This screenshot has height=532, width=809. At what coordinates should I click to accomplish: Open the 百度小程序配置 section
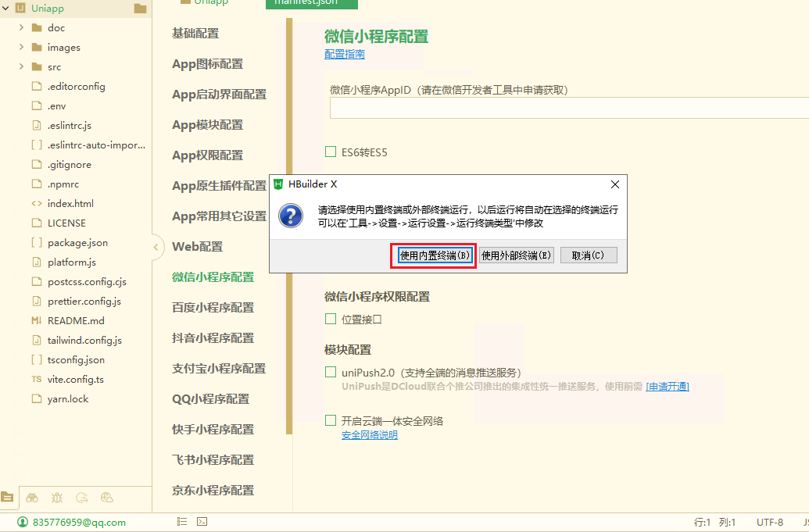(213, 308)
